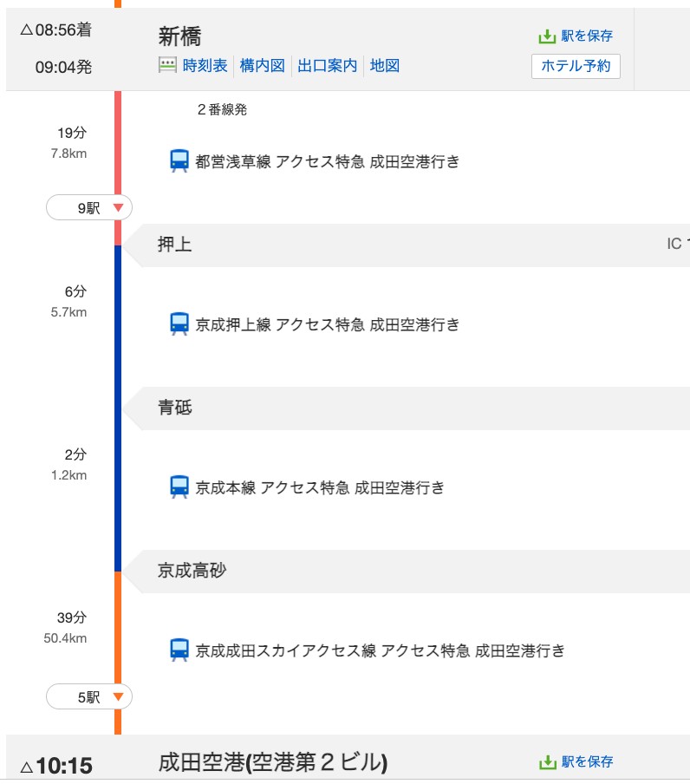
Task: Open the 出口案内 exit guide link
Action: coord(328,66)
